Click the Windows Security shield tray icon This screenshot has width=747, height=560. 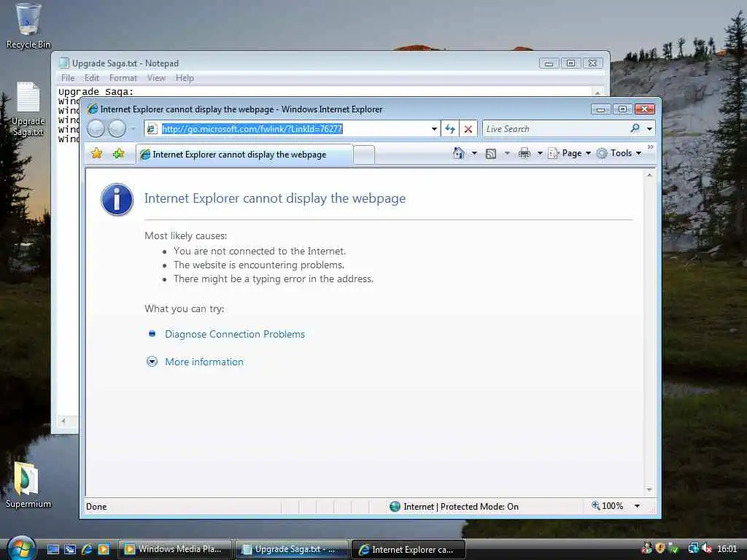pos(659,548)
